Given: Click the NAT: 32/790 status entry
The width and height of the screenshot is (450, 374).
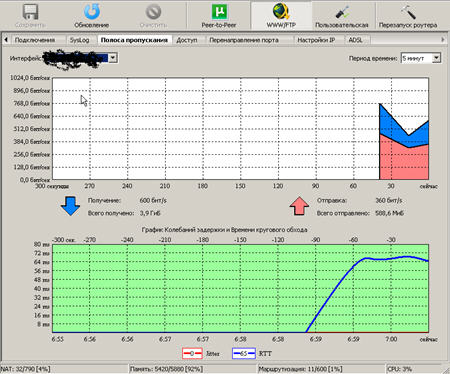Looking at the screenshot, I should (x=25, y=369).
